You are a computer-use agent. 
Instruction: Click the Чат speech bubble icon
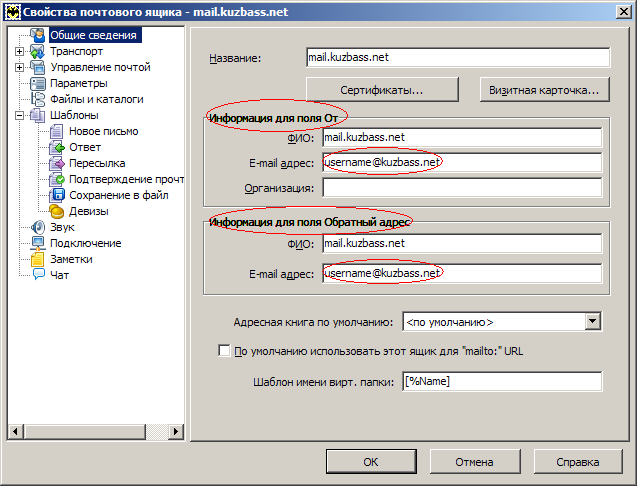(38, 275)
